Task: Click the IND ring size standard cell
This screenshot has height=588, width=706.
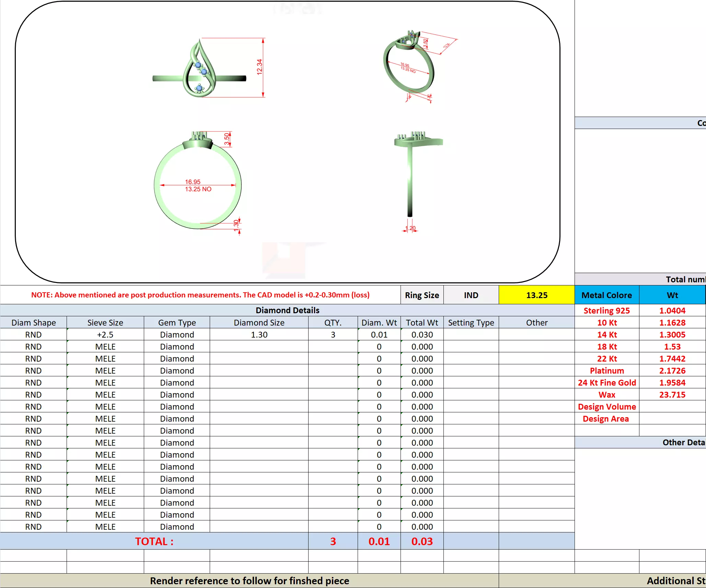Action: tap(471, 295)
